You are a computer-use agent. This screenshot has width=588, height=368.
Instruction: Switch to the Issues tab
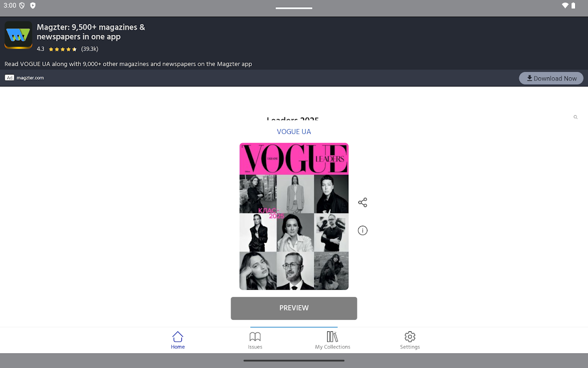255,340
